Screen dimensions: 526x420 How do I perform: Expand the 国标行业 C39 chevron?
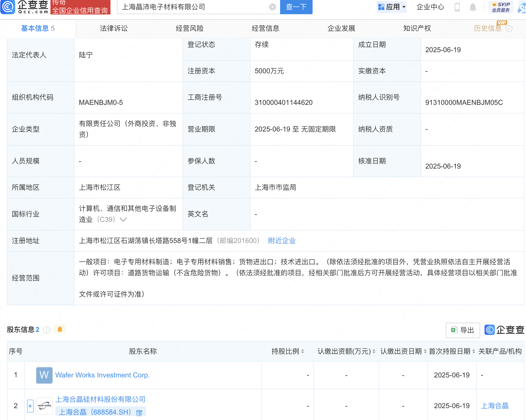click(x=123, y=220)
